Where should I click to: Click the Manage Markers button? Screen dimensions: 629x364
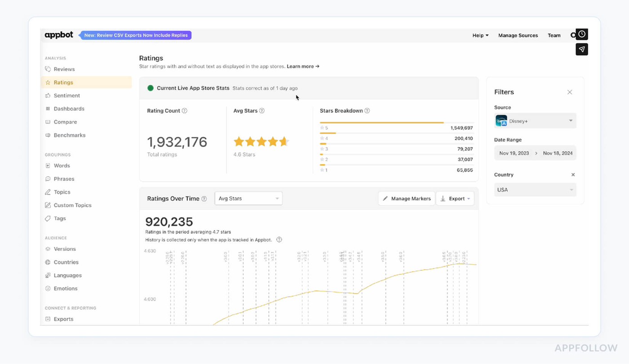[x=407, y=198]
